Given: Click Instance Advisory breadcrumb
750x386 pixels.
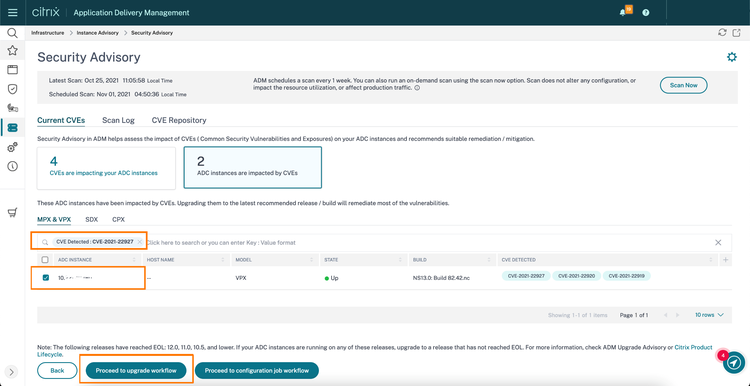Looking at the screenshot, I should pyautogui.click(x=98, y=33).
